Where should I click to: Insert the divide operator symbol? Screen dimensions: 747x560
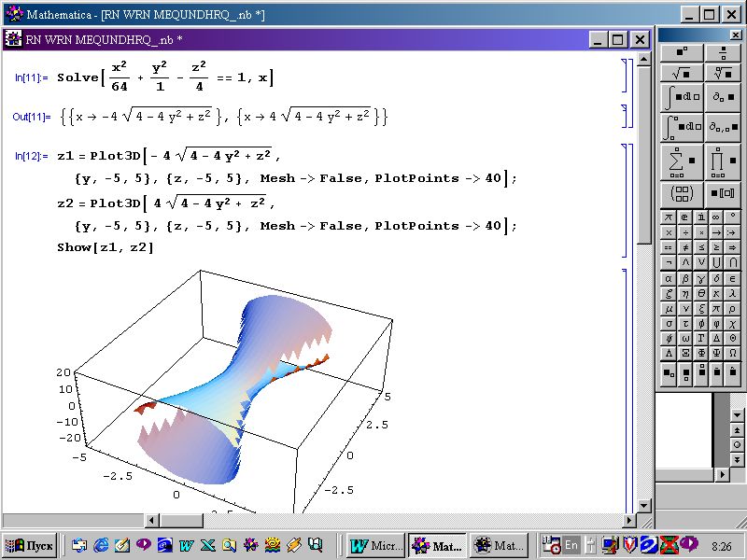pos(684,232)
